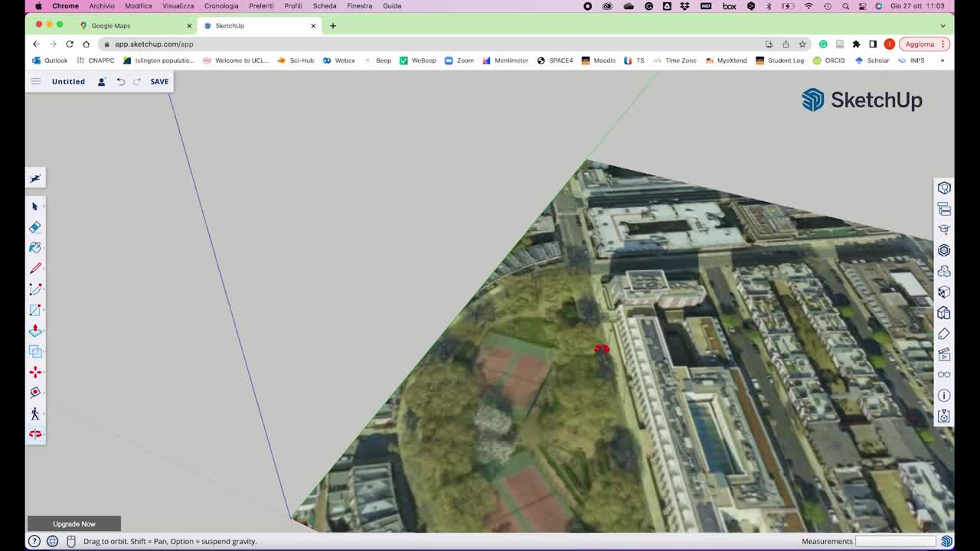Image resolution: width=980 pixels, height=551 pixels.
Task: Select the Walk tool
Action: pyautogui.click(x=35, y=413)
